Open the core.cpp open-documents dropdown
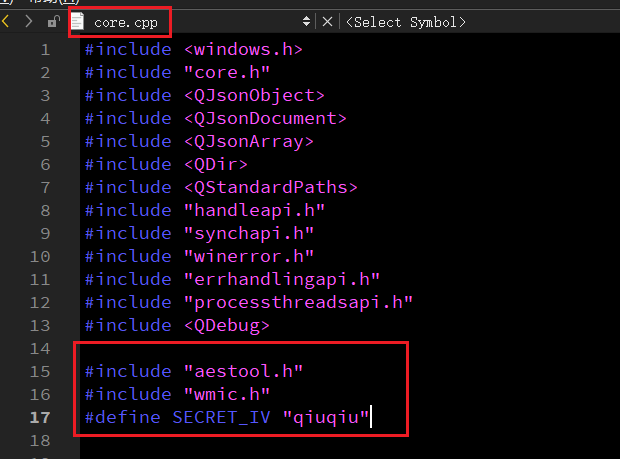This screenshot has width=620, height=459. pyautogui.click(x=190, y=22)
